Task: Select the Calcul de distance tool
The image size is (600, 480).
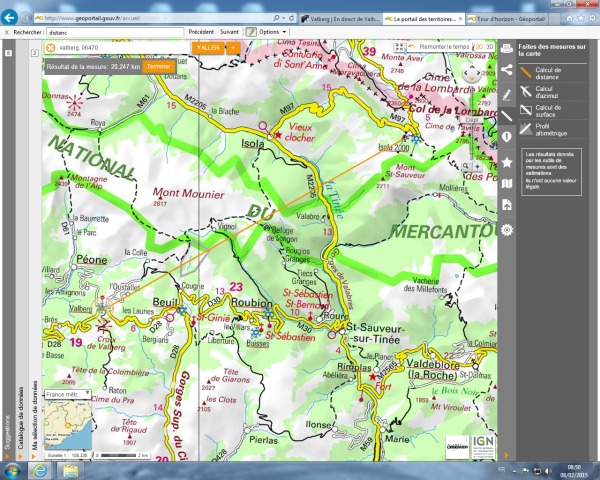Action: pos(553,73)
